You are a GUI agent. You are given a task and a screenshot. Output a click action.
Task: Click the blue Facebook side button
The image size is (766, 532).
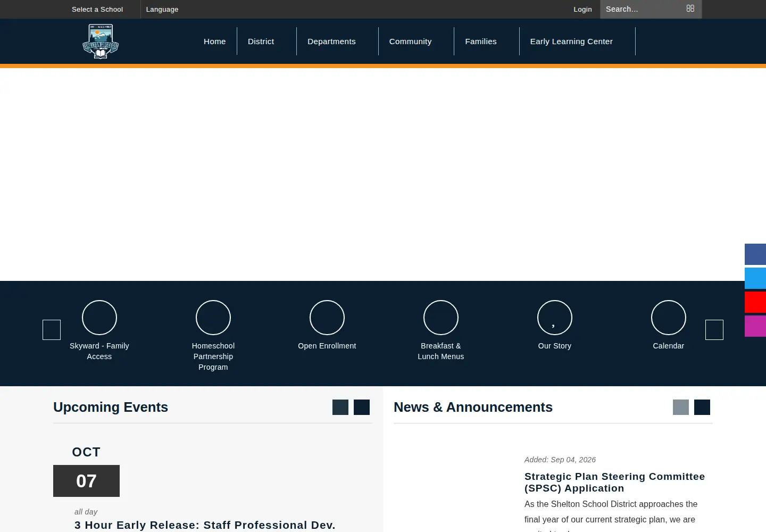click(x=755, y=254)
